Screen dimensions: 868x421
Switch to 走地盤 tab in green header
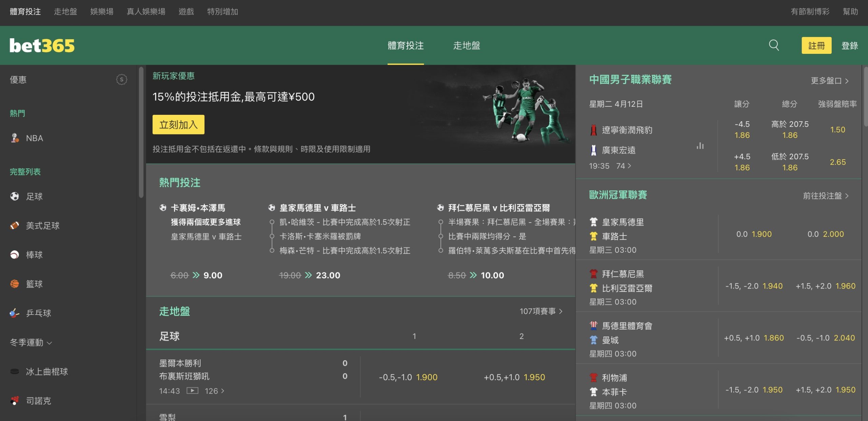click(x=467, y=45)
